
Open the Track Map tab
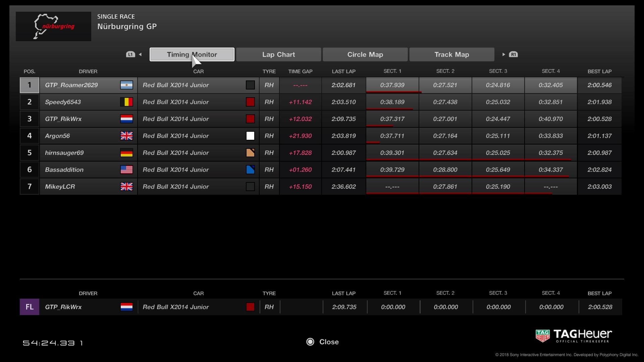[451, 54]
